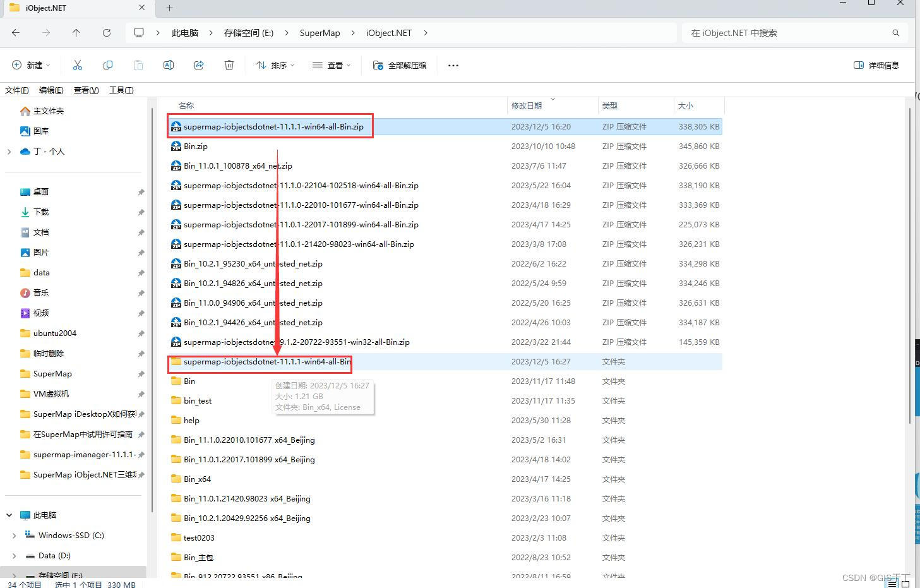
Task: Click the Paste clipboard icon
Action: 138,65
